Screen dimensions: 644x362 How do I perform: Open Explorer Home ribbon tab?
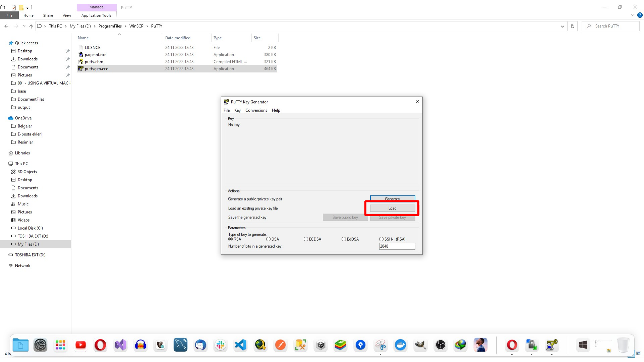28,15
